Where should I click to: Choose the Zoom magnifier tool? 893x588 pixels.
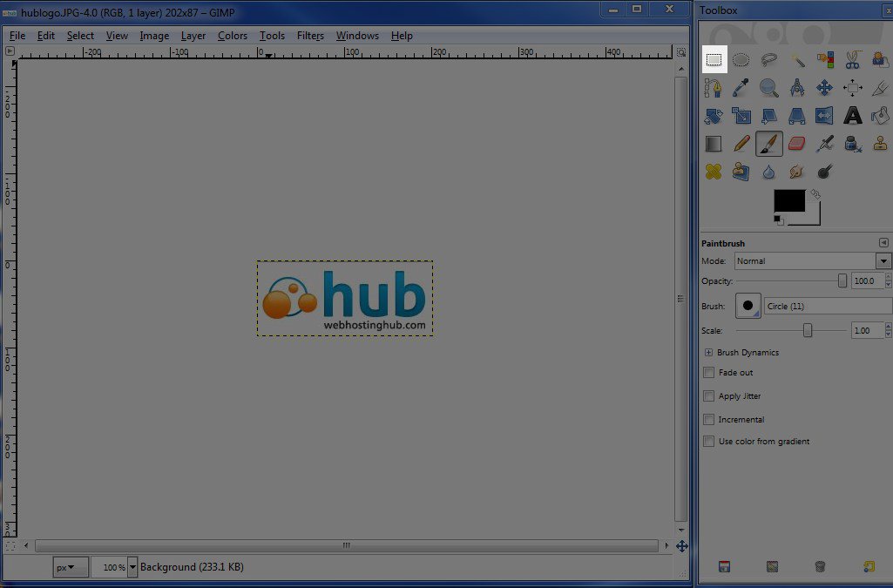pyautogui.click(x=768, y=88)
